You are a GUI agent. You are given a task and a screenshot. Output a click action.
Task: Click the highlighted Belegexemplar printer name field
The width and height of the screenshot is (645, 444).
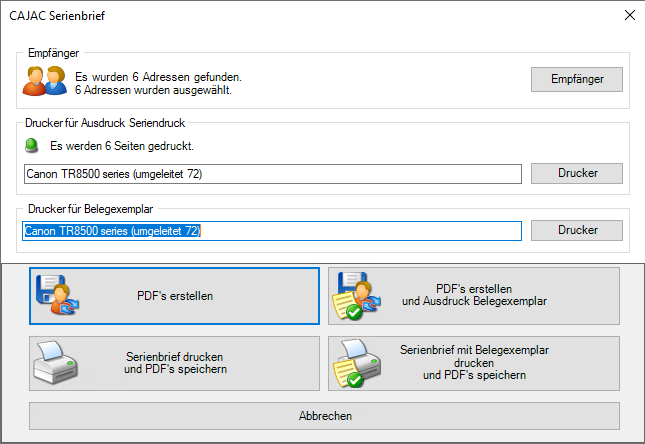click(272, 231)
